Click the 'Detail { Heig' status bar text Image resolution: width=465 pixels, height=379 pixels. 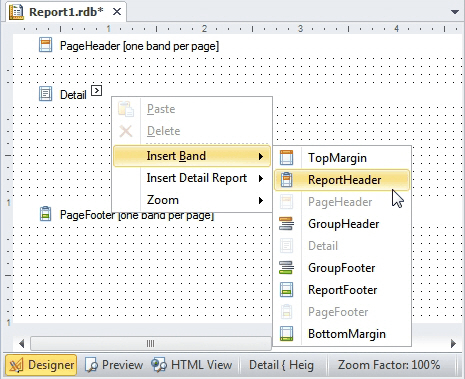[281, 365]
